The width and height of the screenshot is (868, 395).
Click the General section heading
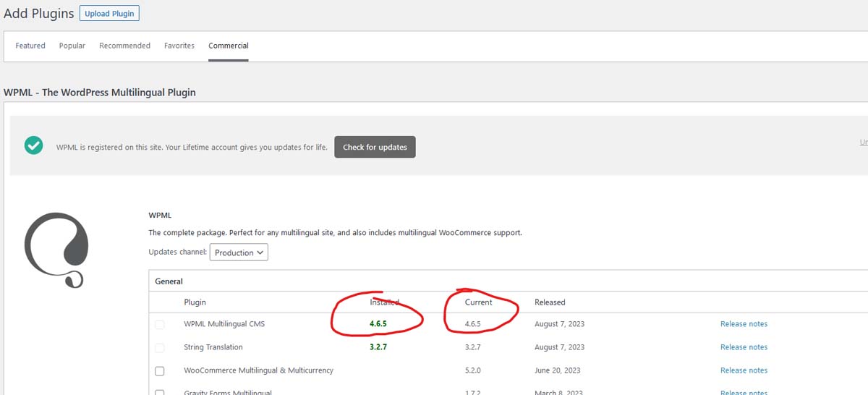click(169, 281)
